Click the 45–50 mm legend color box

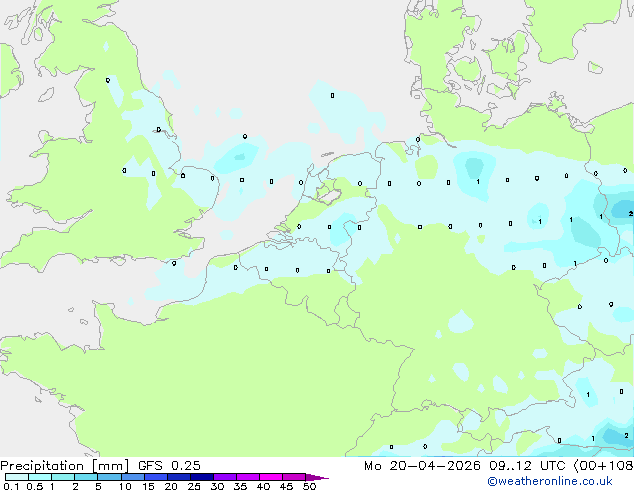294,477
